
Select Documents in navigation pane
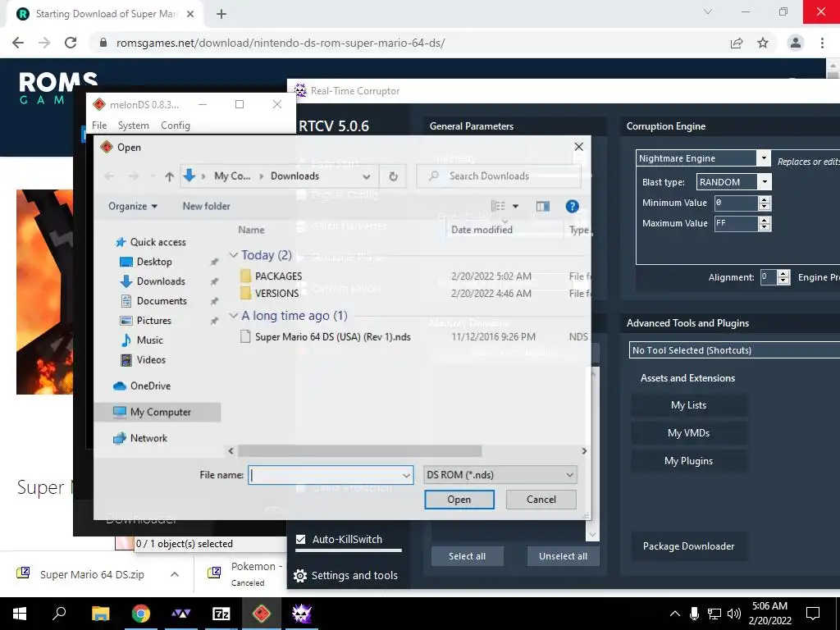(162, 300)
